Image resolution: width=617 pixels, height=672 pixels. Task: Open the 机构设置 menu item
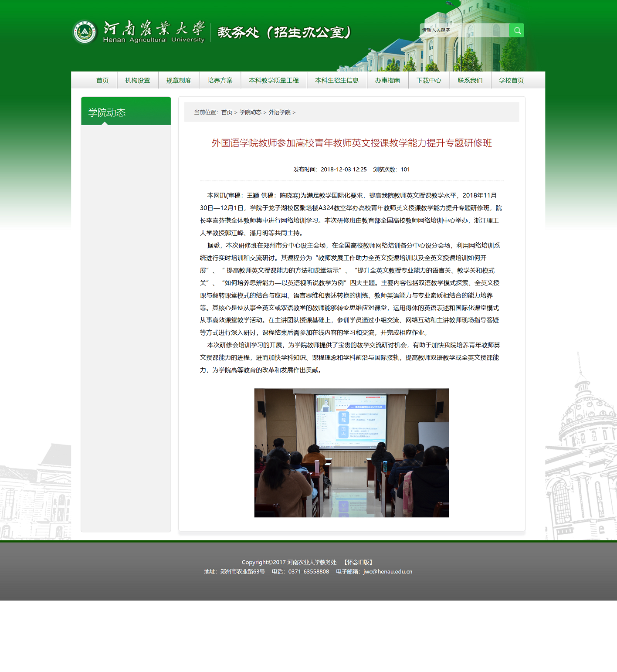coord(137,81)
